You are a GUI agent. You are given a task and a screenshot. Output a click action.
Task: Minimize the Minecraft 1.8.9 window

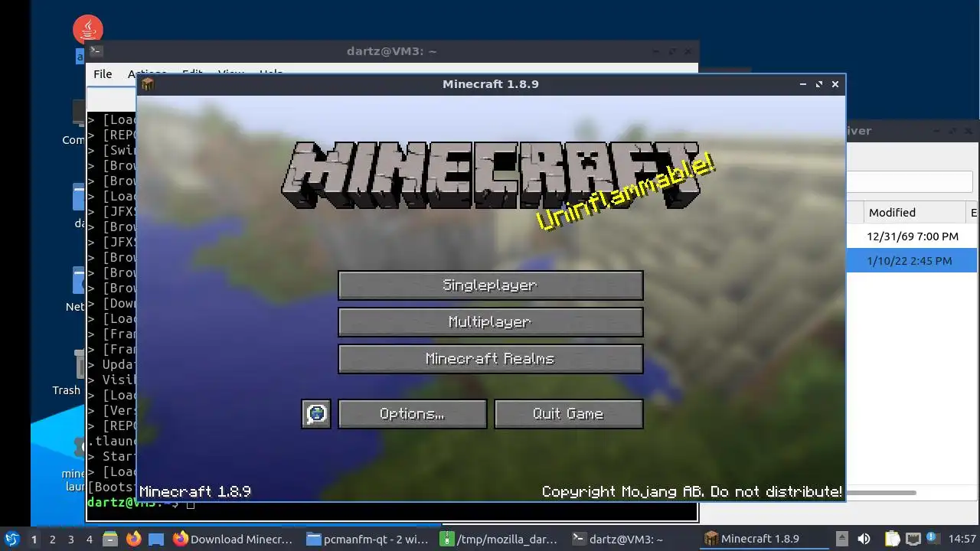click(802, 84)
